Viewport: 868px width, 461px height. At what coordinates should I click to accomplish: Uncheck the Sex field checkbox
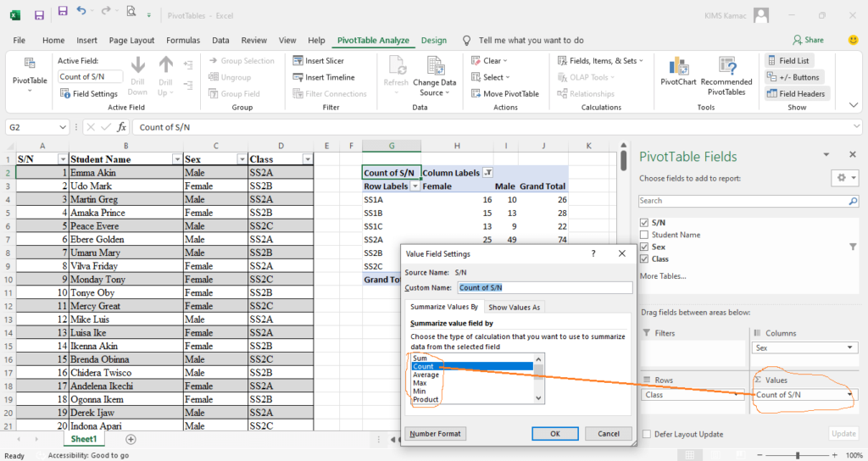tap(644, 247)
